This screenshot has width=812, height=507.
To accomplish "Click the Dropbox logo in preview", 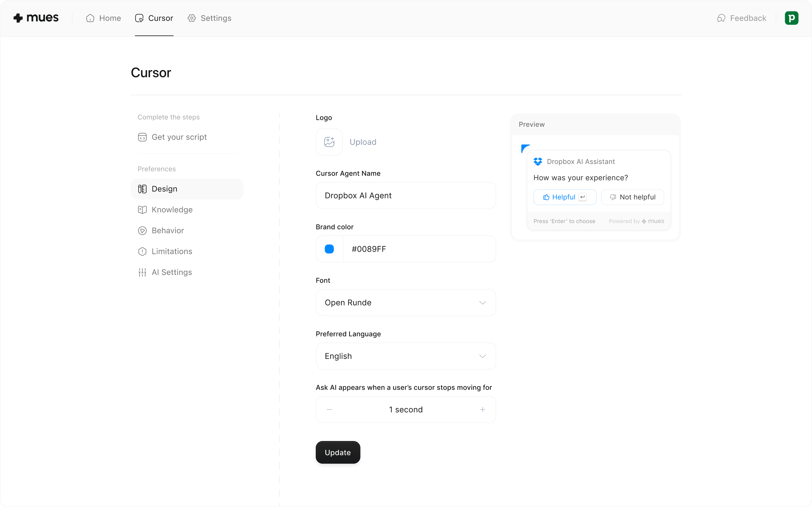I will pos(538,162).
